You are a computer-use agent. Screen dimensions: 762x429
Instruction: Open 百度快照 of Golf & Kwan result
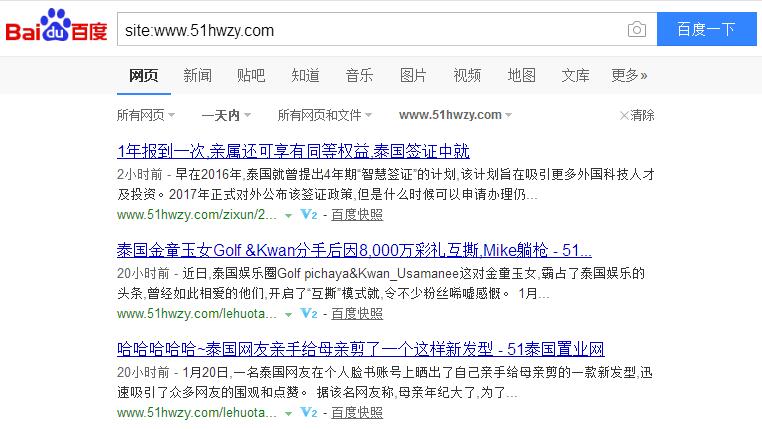tap(357, 314)
